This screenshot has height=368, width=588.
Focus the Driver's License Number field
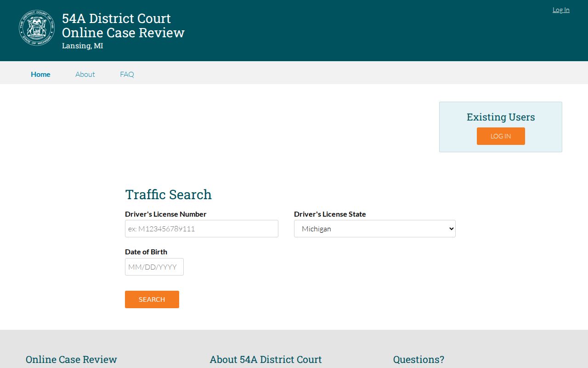pyautogui.click(x=202, y=229)
